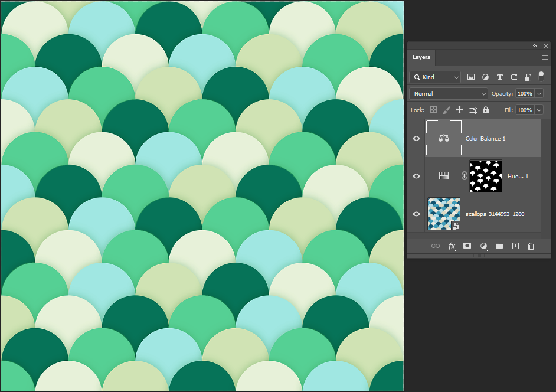
Task: Lock image pixels brush icon
Action: [x=446, y=110]
